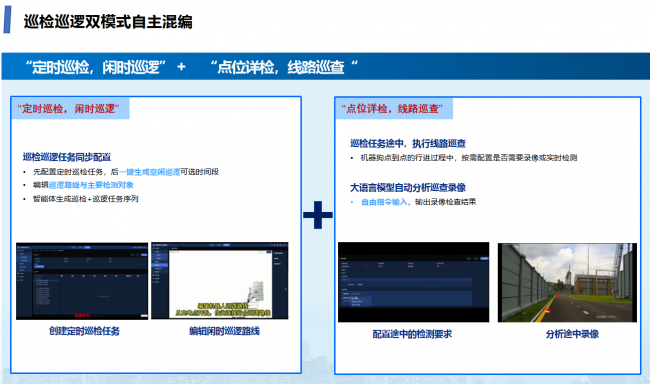Click the red label “点位详检，线路巡查” in right card
This screenshot has width=650, height=384.
pyautogui.click(x=392, y=109)
